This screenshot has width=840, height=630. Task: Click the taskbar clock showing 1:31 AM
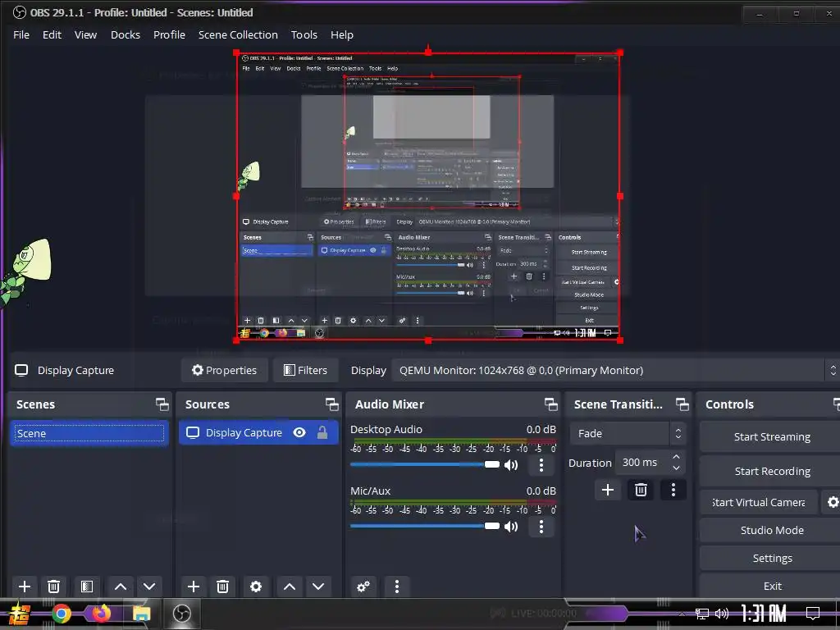(764, 614)
